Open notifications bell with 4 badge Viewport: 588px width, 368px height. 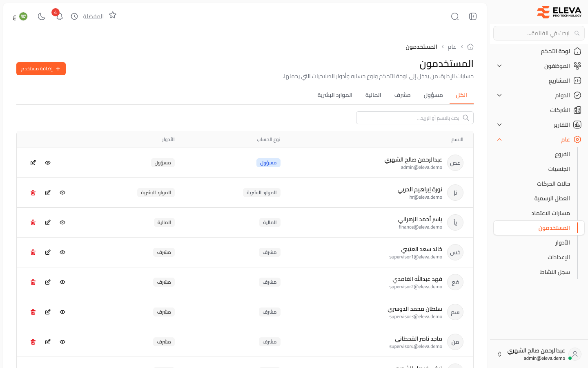pos(59,16)
